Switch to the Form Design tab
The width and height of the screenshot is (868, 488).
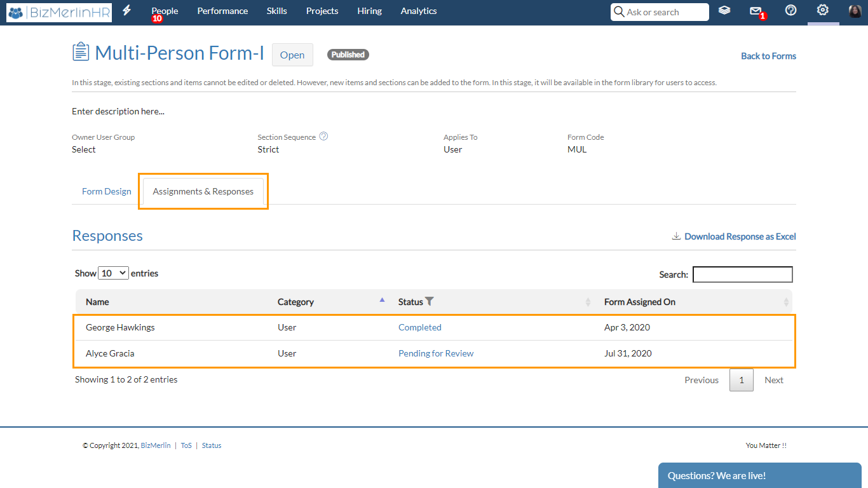[107, 191]
